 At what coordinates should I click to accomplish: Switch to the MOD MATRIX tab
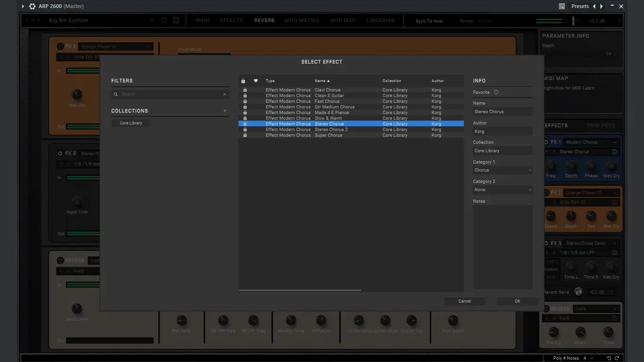click(302, 21)
